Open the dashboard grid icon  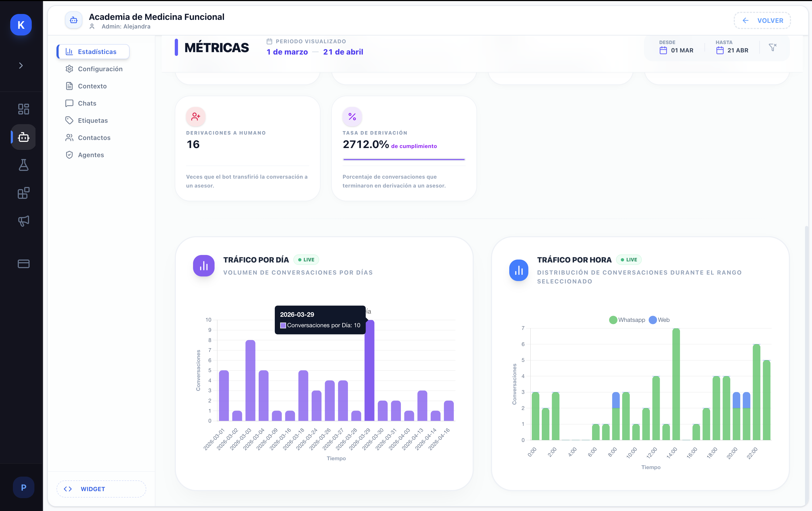(x=24, y=109)
